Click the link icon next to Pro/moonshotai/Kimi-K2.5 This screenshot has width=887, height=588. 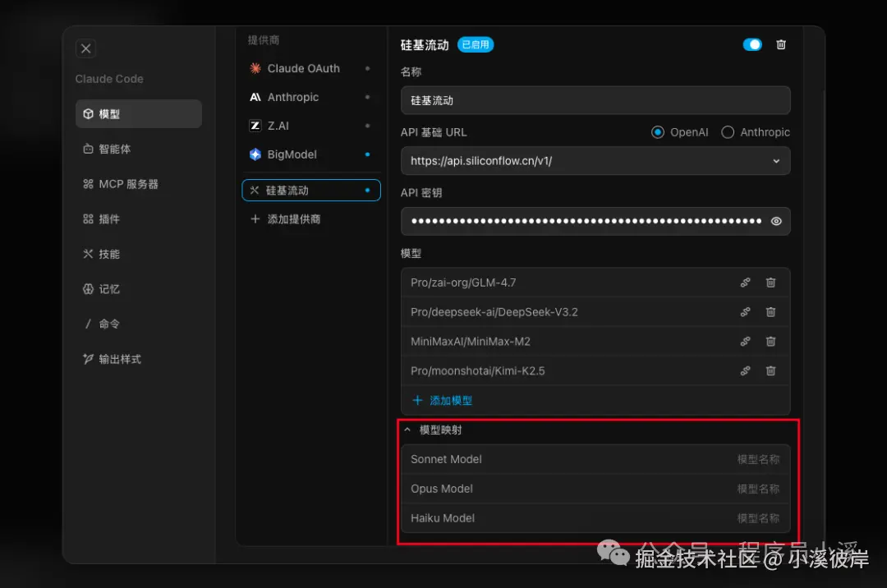745,370
